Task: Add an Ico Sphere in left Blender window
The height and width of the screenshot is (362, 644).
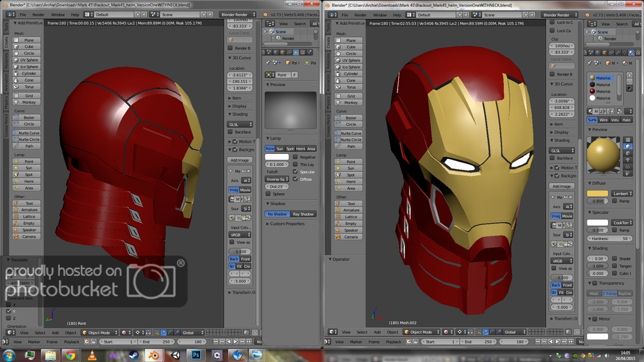Action: (26, 67)
